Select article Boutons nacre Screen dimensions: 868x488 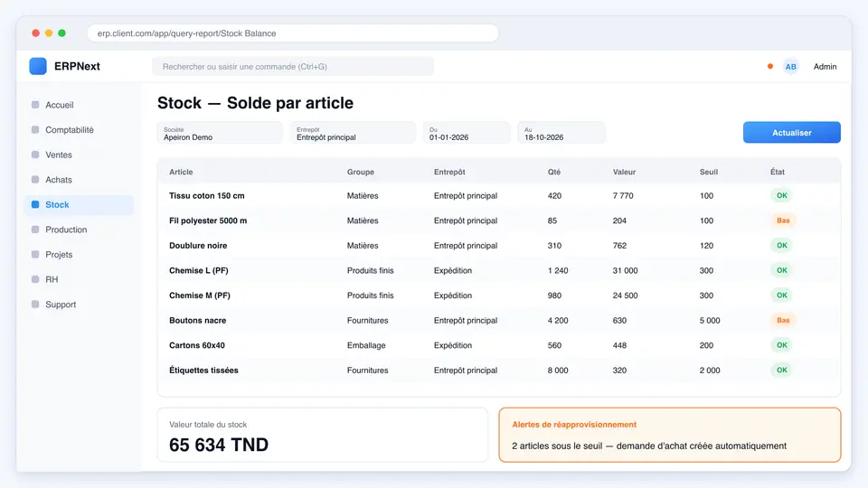[x=198, y=320]
